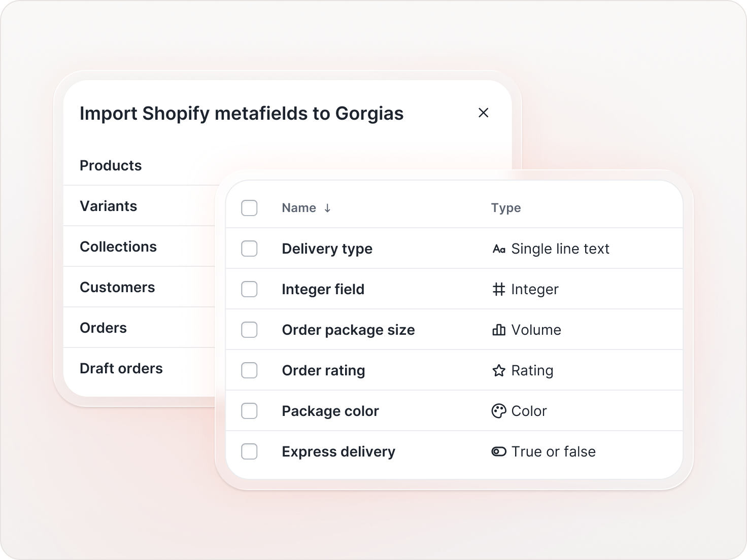Click the integer hash icon
Screen dimensions: 747x560
(499, 289)
